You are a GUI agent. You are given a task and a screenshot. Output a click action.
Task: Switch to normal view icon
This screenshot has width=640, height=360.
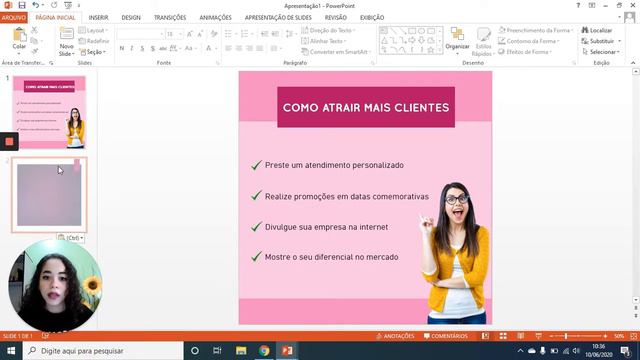(x=485, y=336)
